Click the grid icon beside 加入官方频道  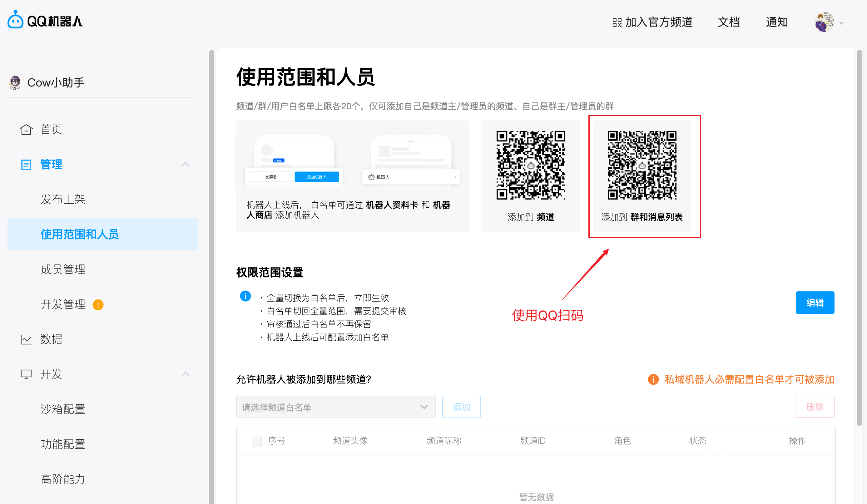coord(617,23)
